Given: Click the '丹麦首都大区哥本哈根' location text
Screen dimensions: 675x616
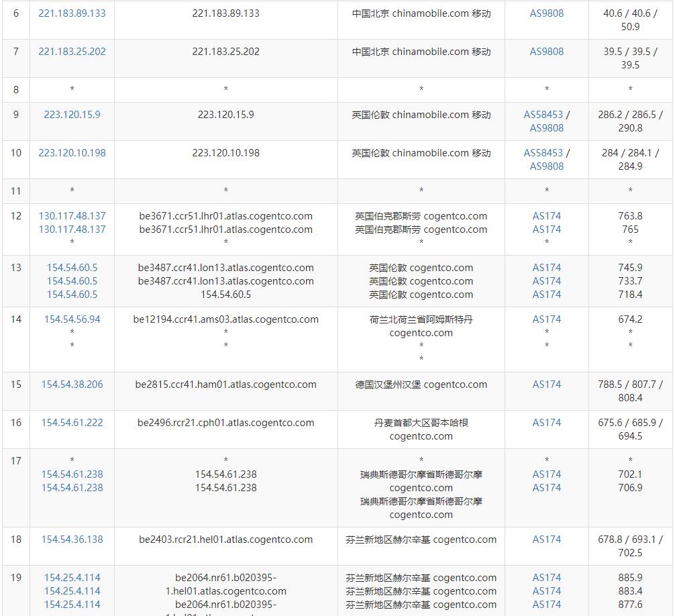Looking at the screenshot, I should coord(421,423).
